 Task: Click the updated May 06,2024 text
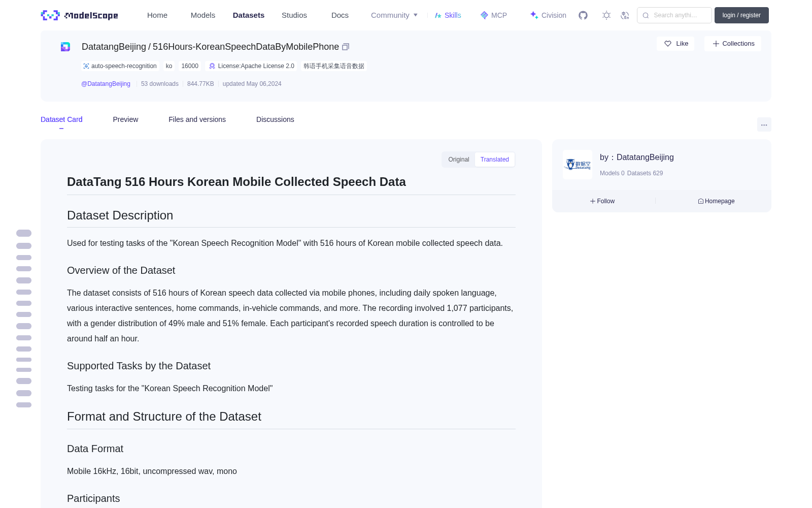tap(252, 84)
